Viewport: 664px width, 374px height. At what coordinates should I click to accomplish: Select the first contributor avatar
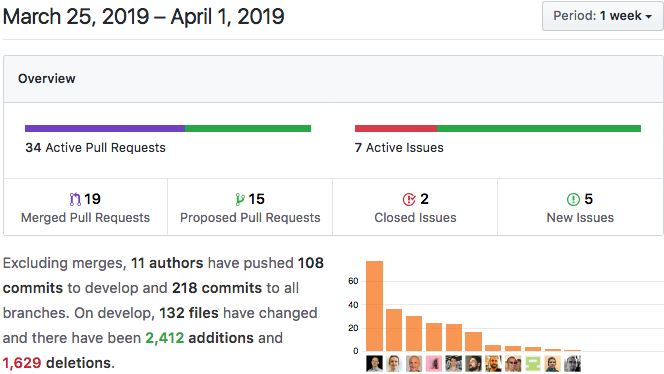pos(374,363)
